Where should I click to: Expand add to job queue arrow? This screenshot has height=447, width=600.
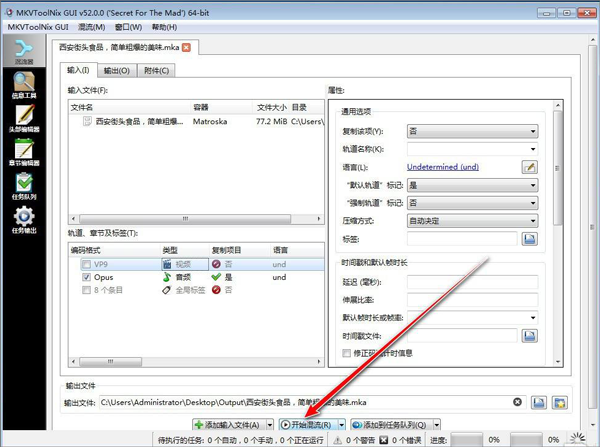pyautogui.click(x=437, y=425)
